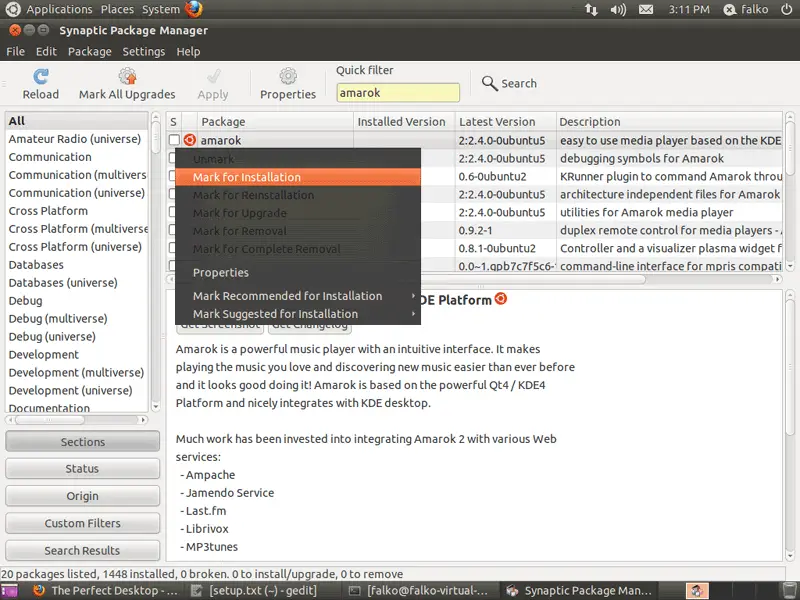Sort by the S status column header
This screenshot has height=600, width=800.
173,122
